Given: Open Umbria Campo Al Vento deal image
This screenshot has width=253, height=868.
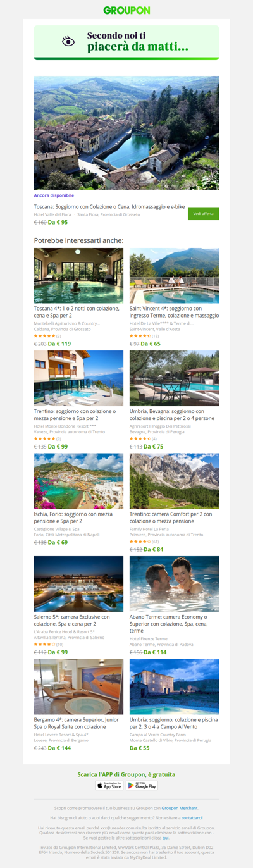Looking at the screenshot, I should point(175,686).
